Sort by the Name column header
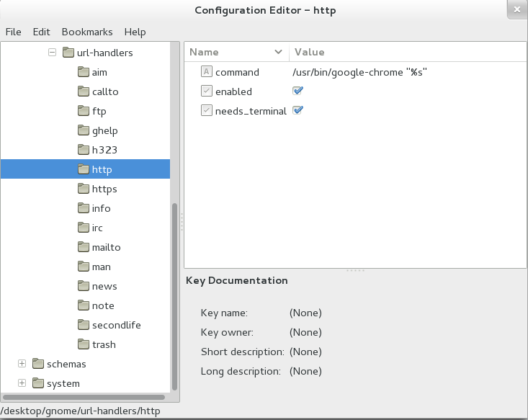This screenshot has width=528, height=420. click(x=236, y=52)
